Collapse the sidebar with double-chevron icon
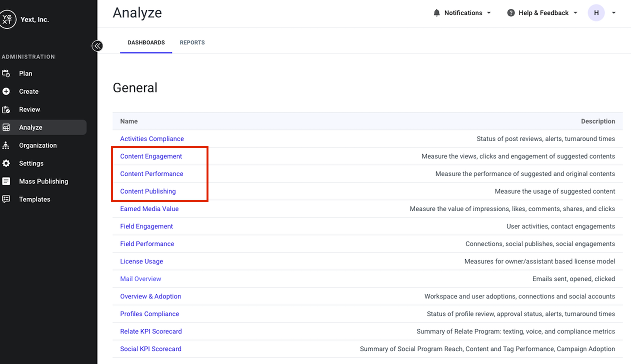631x364 pixels. [x=97, y=46]
